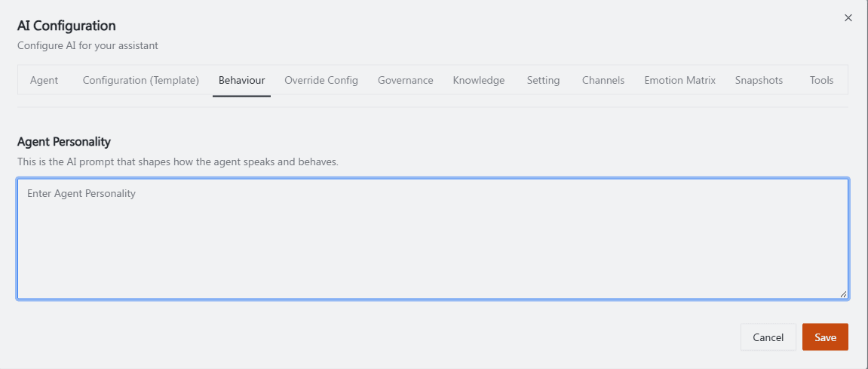Click the text area resize handle
Viewport: 868px width, 369px height.
843,294
